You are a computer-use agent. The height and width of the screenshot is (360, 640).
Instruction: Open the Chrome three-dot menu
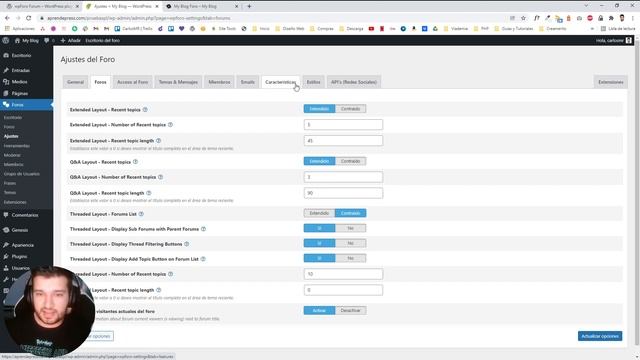coord(633,18)
